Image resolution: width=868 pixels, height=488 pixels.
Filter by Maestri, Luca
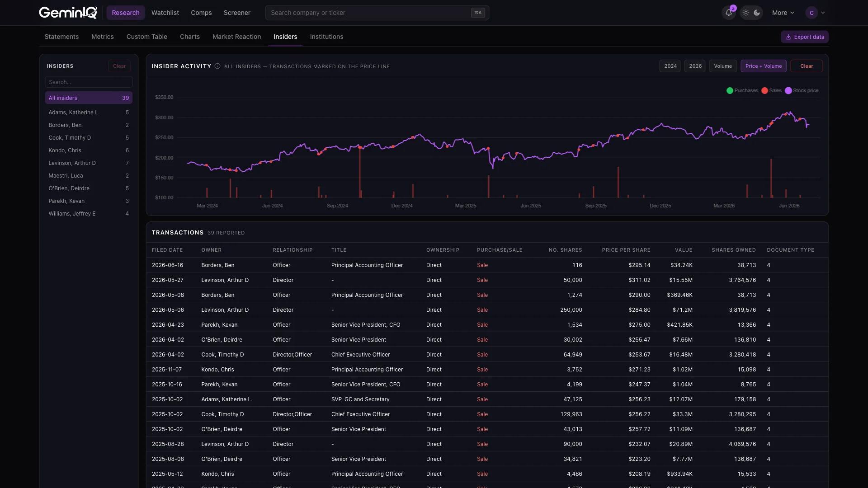pos(89,176)
